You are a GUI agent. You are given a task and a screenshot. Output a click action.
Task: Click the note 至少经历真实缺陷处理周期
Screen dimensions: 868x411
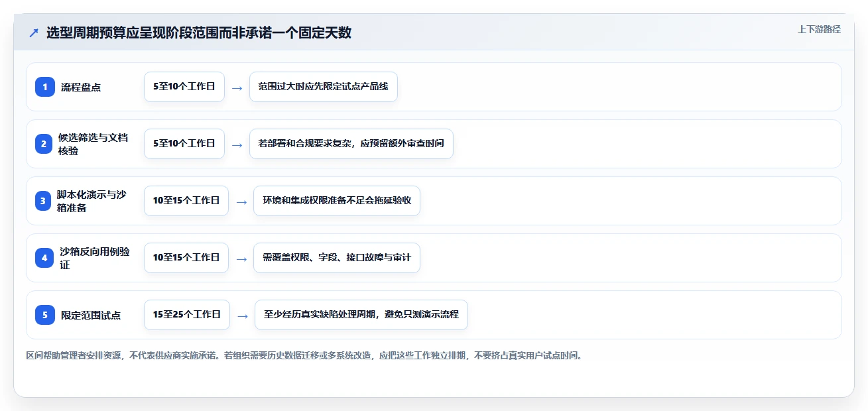[361, 315]
